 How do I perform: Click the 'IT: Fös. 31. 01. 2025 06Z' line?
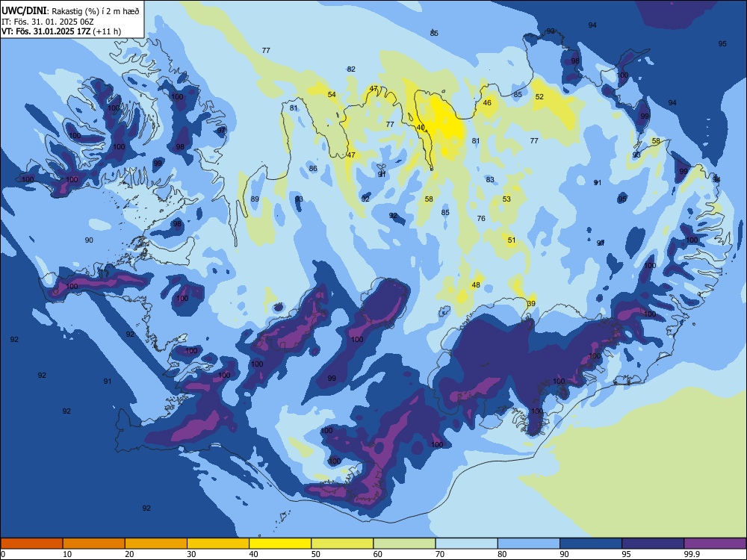(47, 22)
